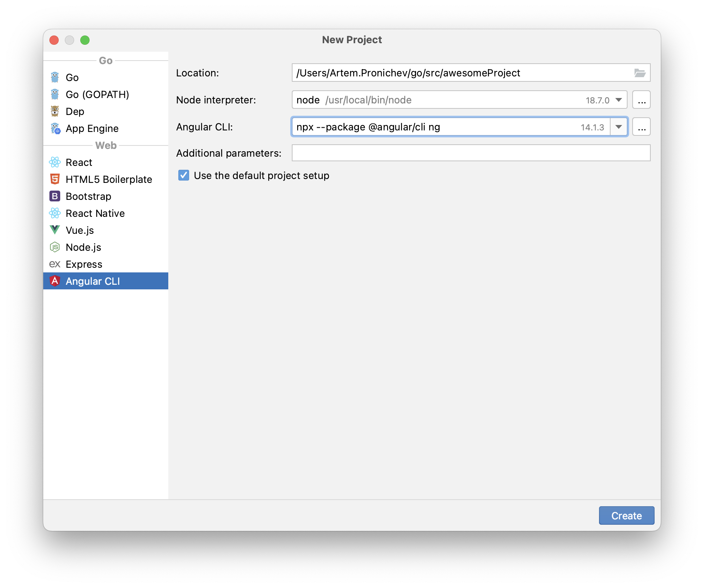Click the React logo icon
The image size is (704, 588).
click(55, 162)
